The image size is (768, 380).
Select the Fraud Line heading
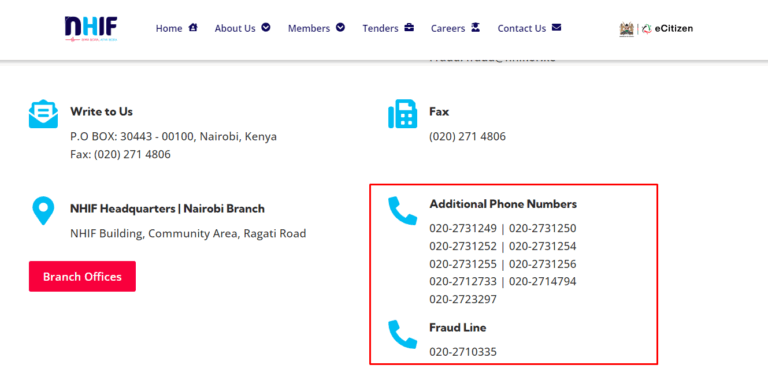click(458, 328)
